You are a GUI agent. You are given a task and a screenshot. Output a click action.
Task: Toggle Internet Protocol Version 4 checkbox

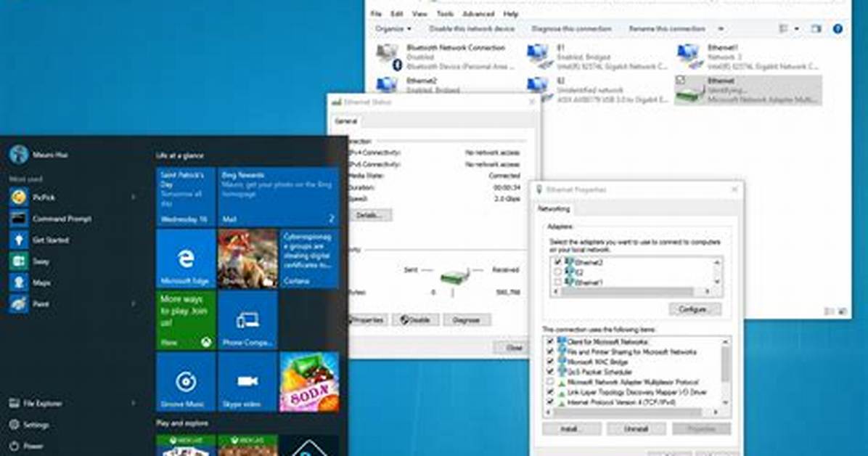pyautogui.click(x=549, y=402)
